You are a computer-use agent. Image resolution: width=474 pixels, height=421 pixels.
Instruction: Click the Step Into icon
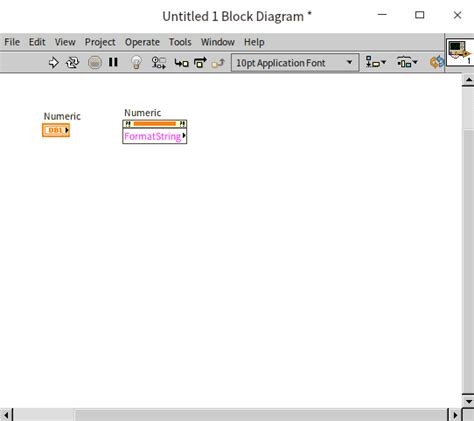[181, 63]
